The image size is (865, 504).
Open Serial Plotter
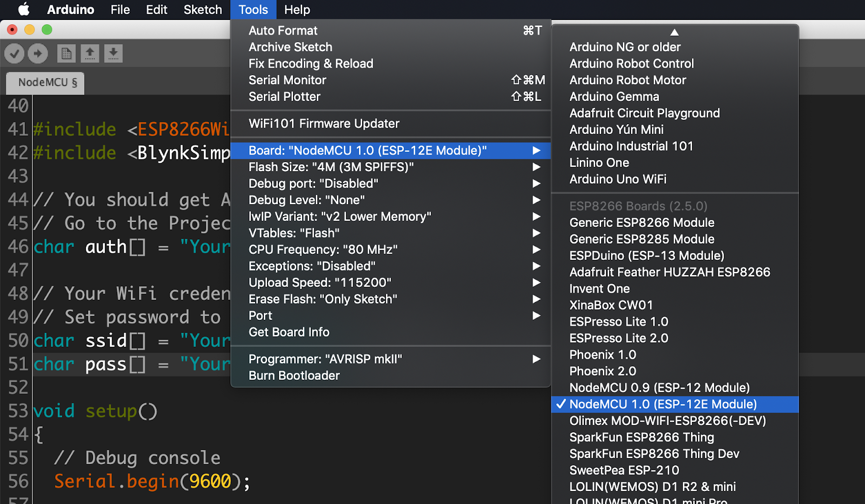click(x=390, y=97)
